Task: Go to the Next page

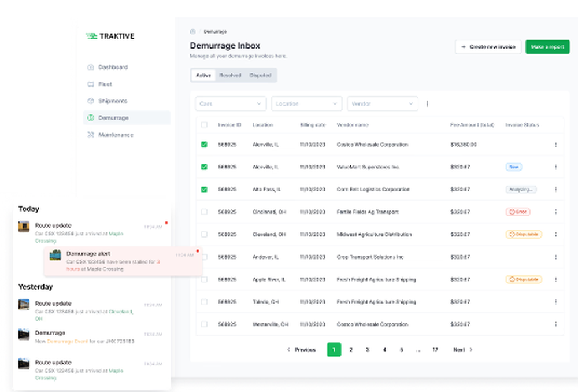Action: 462,350
